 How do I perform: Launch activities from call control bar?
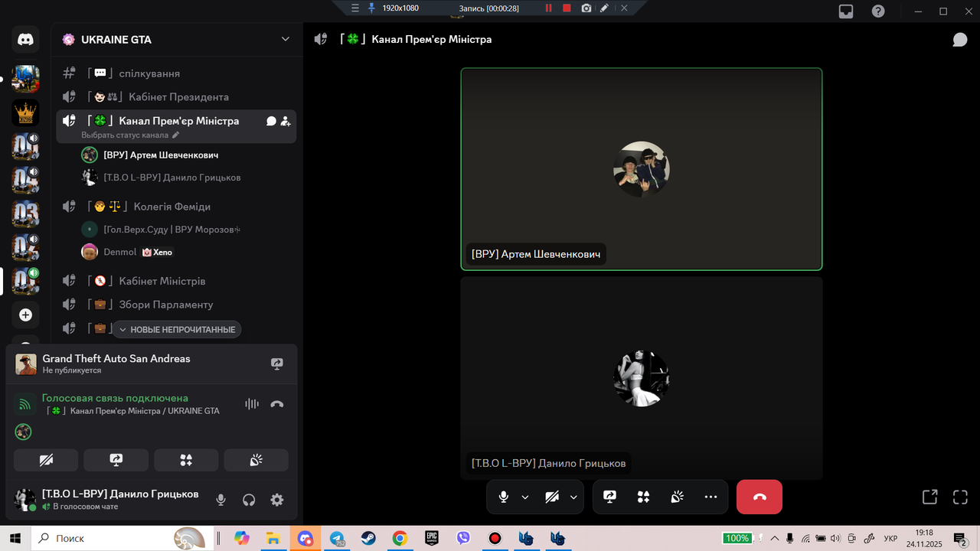tap(643, 497)
